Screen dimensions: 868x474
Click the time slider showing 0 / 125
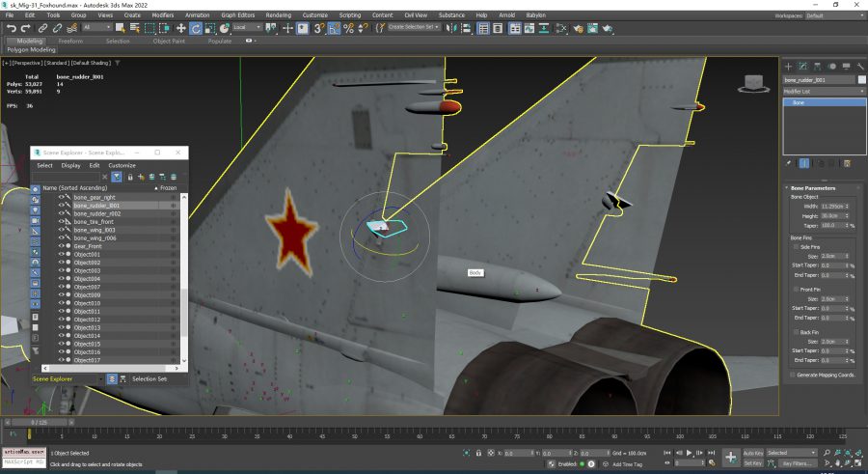coord(39,423)
